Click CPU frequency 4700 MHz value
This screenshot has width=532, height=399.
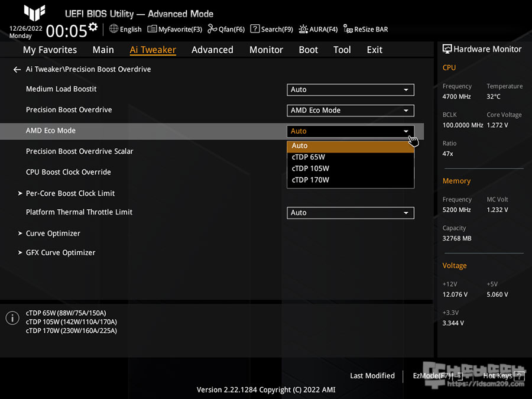pyautogui.click(x=456, y=97)
